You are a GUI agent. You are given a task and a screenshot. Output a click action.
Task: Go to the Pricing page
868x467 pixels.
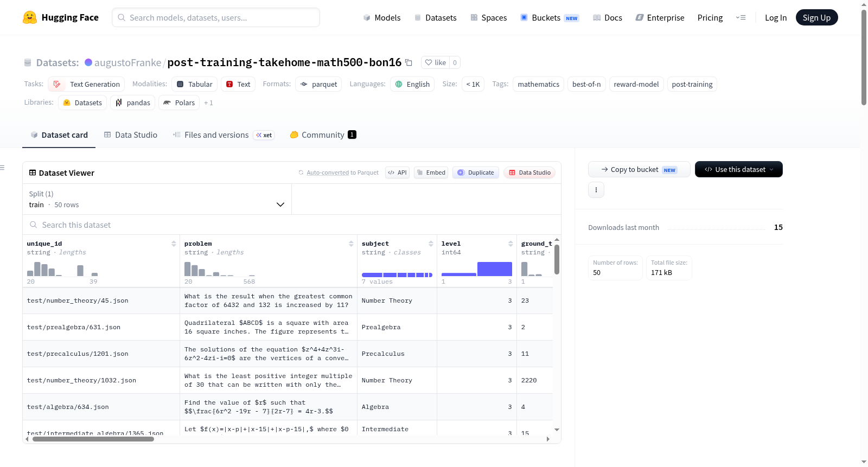710,17
